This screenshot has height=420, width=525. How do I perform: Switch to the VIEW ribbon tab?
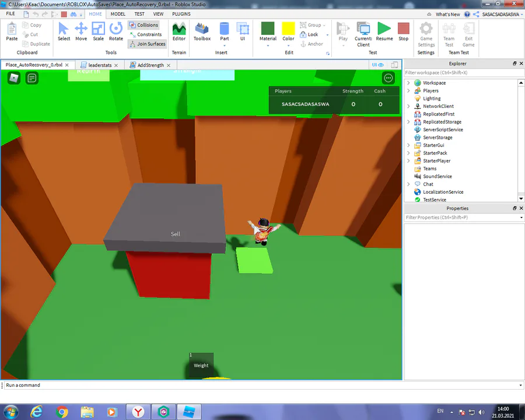158,14
